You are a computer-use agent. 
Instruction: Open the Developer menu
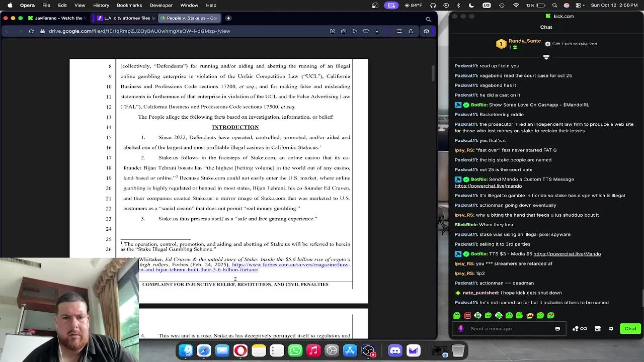[x=161, y=6]
